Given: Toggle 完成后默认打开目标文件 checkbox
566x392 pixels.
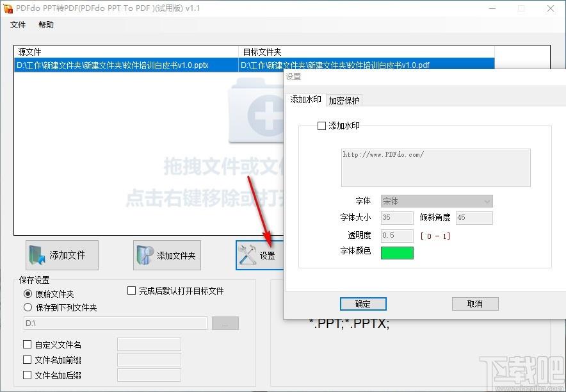Looking at the screenshot, I should point(131,291).
